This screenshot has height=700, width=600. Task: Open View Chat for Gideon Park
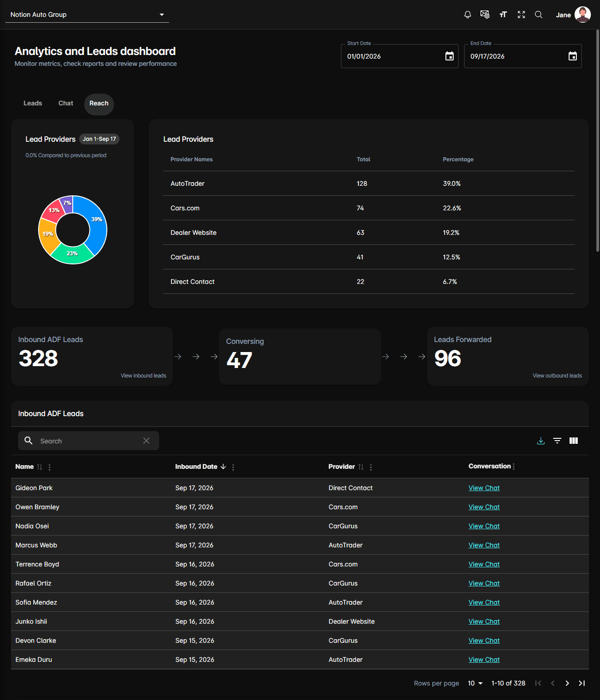(484, 488)
